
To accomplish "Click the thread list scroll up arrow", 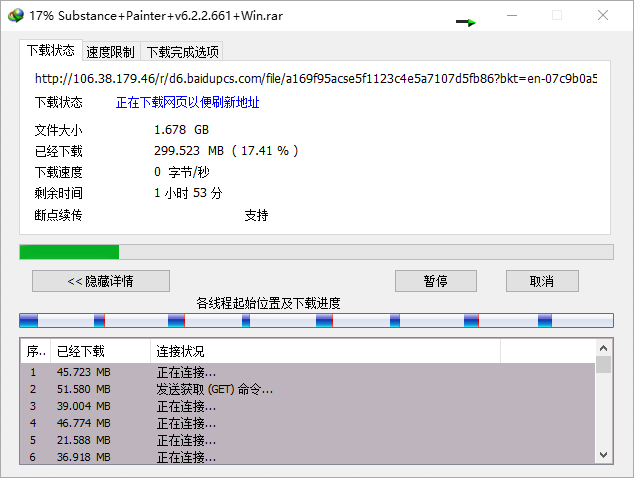I will (604, 348).
